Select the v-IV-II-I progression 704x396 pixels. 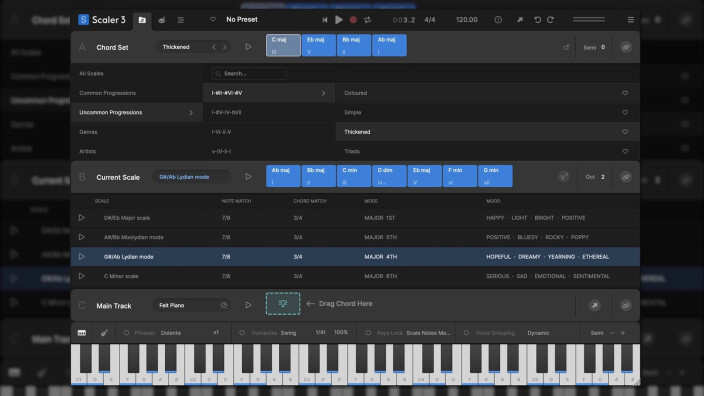268,151
